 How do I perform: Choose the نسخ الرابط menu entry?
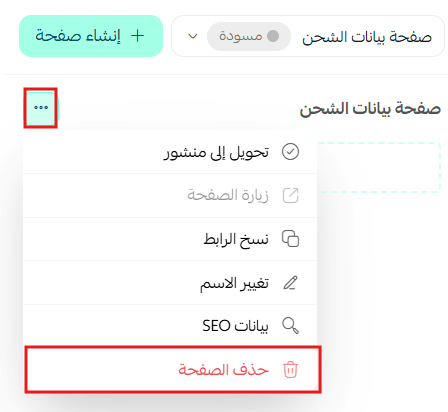pyautogui.click(x=170, y=239)
